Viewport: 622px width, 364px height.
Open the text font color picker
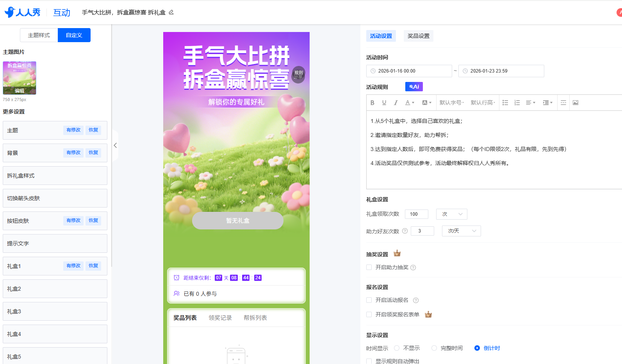(x=409, y=103)
